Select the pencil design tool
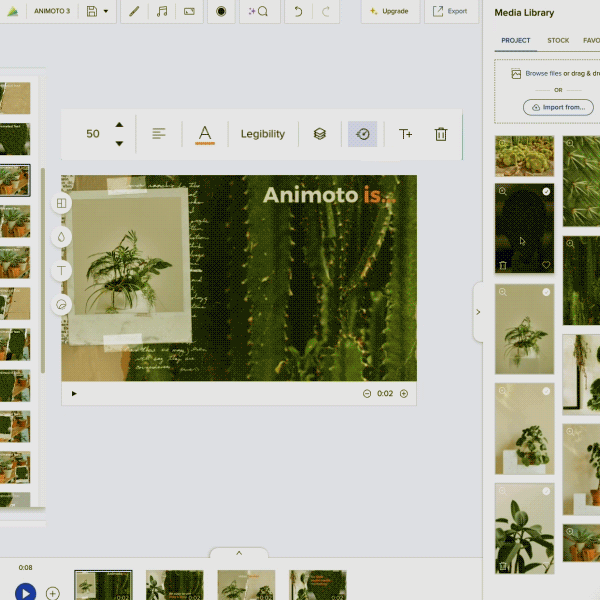Image resolution: width=600 pixels, height=600 pixels. click(134, 11)
